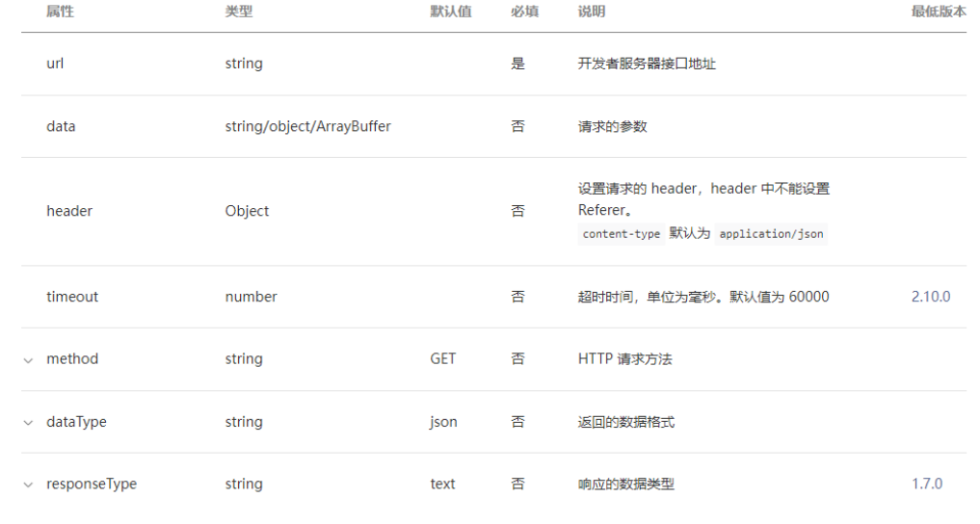This screenshot has width=980, height=524.
Task: Select the timeout description mentioning 60000
Action: click(703, 297)
